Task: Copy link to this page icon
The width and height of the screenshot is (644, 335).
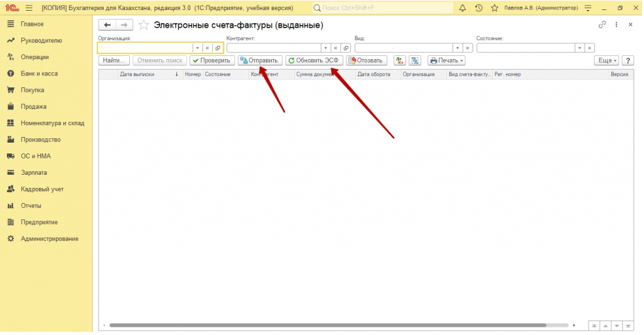Action: (602, 25)
